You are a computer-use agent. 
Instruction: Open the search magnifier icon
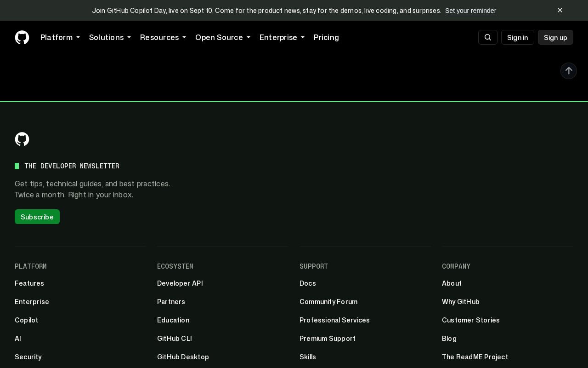[488, 37]
